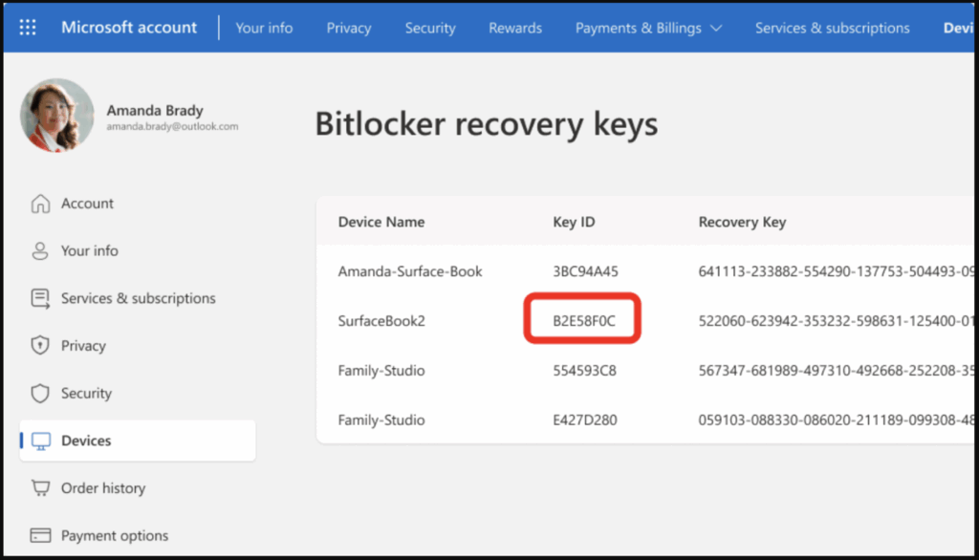Click the Your info person icon in sidebar
979x560 pixels.
41,250
